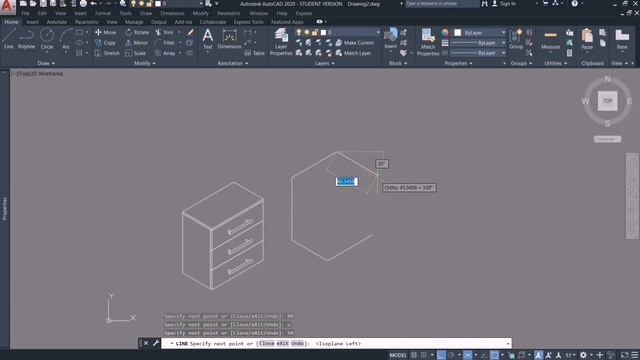The height and width of the screenshot is (360, 640).
Task: Open the Manage ribbon tab
Action: coord(134,22)
